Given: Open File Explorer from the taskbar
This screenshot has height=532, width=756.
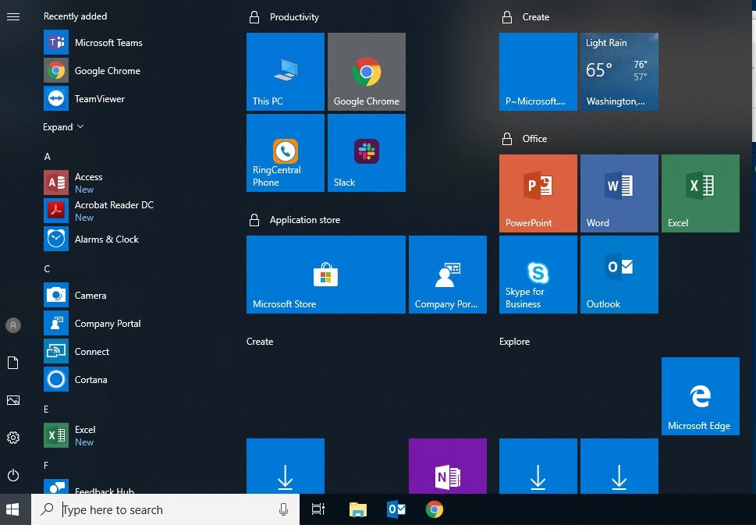Looking at the screenshot, I should click(358, 509).
